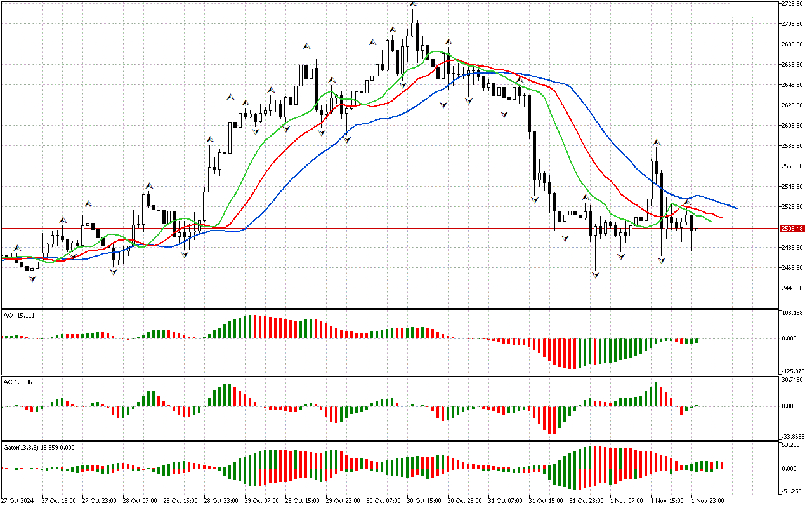
Task: Select the 28 Oct 15:00 time label
Action: point(181,500)
